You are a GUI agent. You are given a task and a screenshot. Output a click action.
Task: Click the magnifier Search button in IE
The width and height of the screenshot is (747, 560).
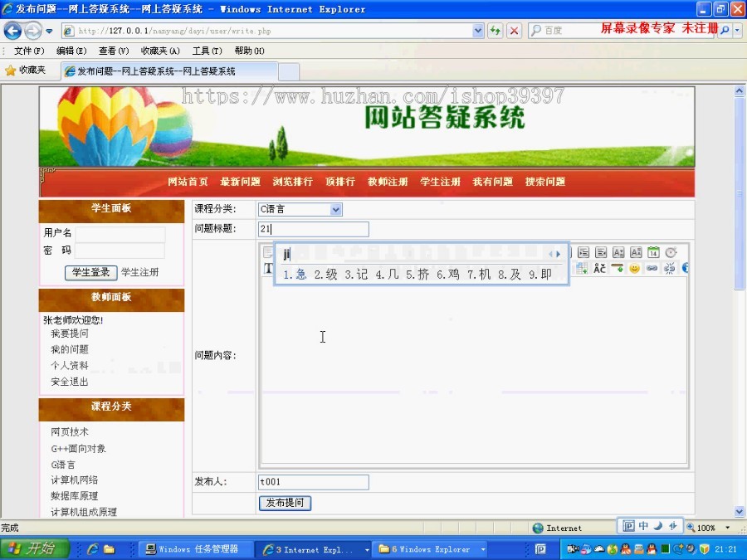[725, 31]
